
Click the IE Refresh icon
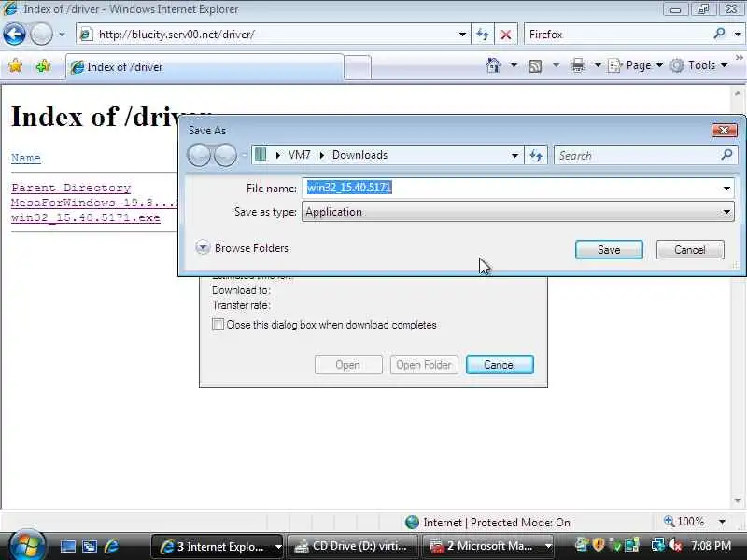tap(483, 35)
